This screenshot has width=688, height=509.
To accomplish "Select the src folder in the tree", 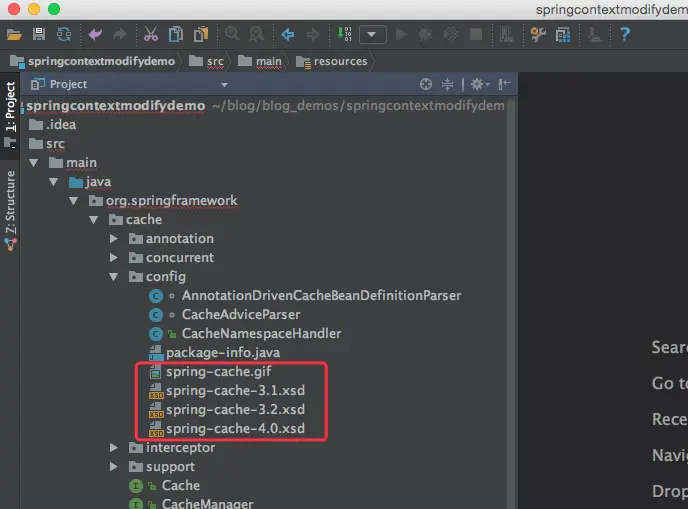I will (47, 144).
